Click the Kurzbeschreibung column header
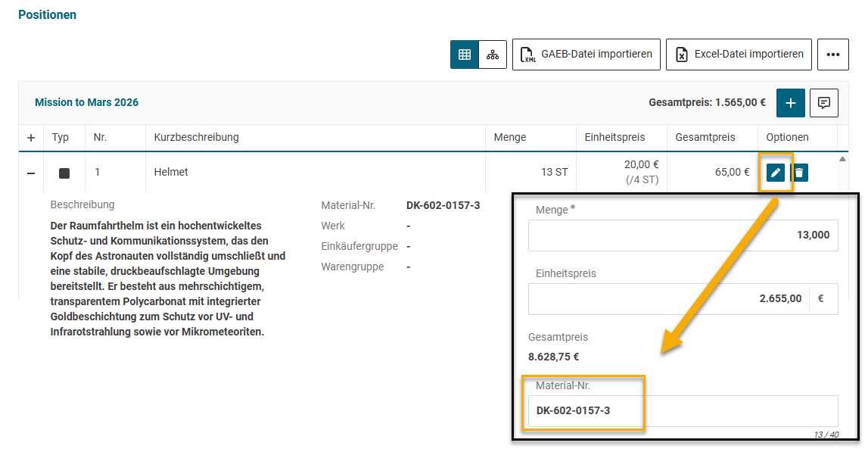The image size is (868, 449). pos(197,138)
